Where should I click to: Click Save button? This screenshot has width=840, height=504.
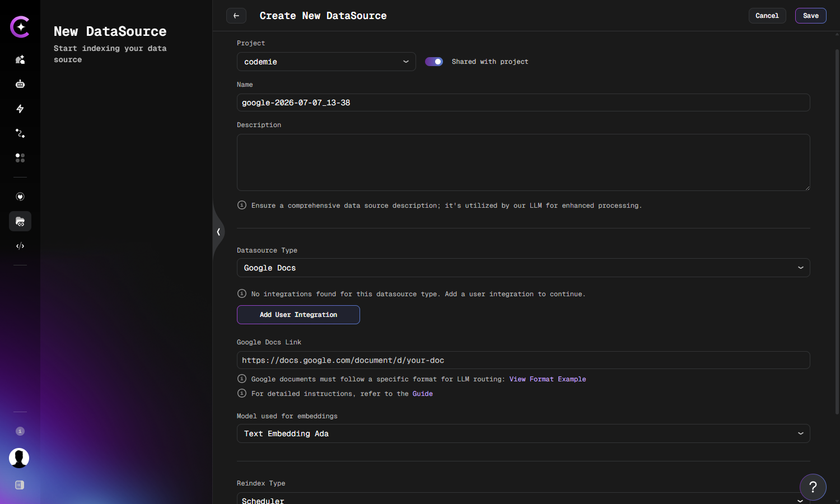811,16
